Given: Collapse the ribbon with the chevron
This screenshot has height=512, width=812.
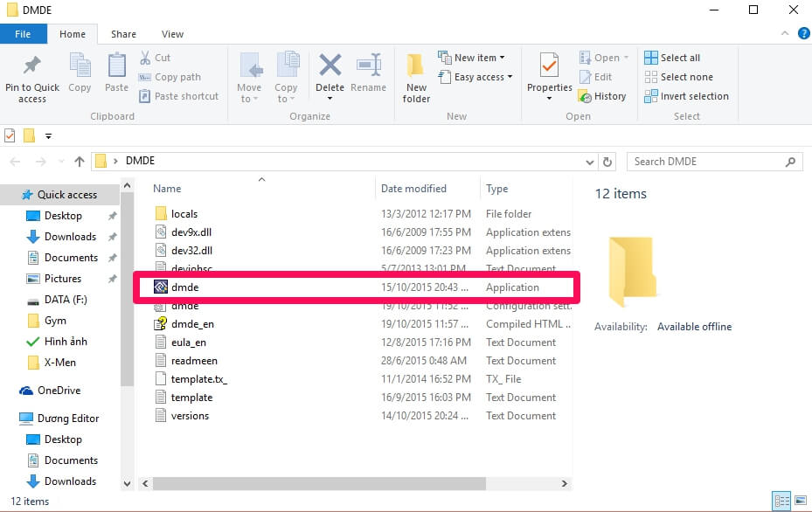Looking at the screenshot, I should 785,34.
